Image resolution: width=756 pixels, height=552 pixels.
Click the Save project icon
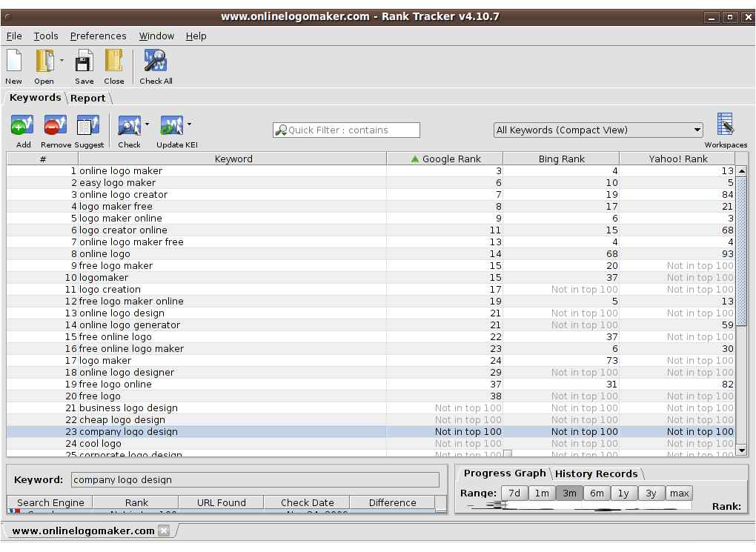pyautogui.click(x=84, y=61)
